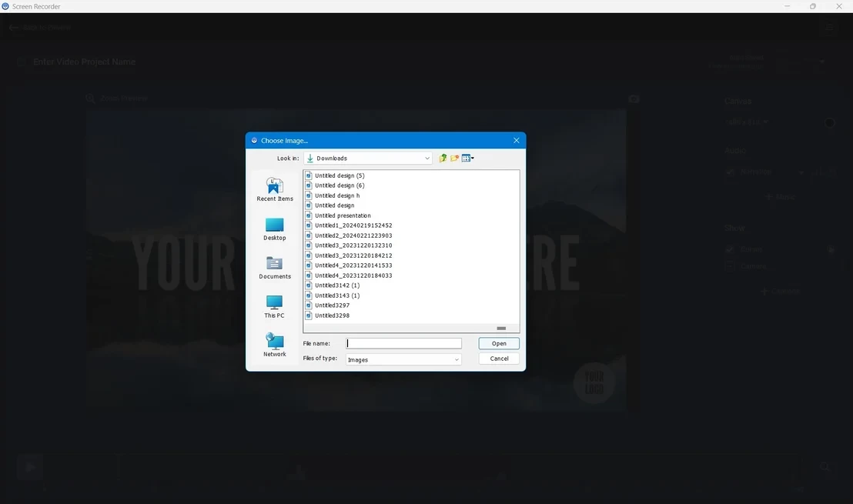
Task: Close the Choose Image dialog
Action: click(517, 140)
